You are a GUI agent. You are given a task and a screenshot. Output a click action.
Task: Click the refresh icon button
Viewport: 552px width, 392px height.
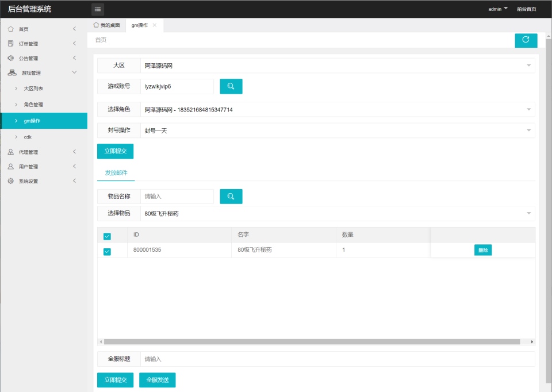click(x=526, y=40)
